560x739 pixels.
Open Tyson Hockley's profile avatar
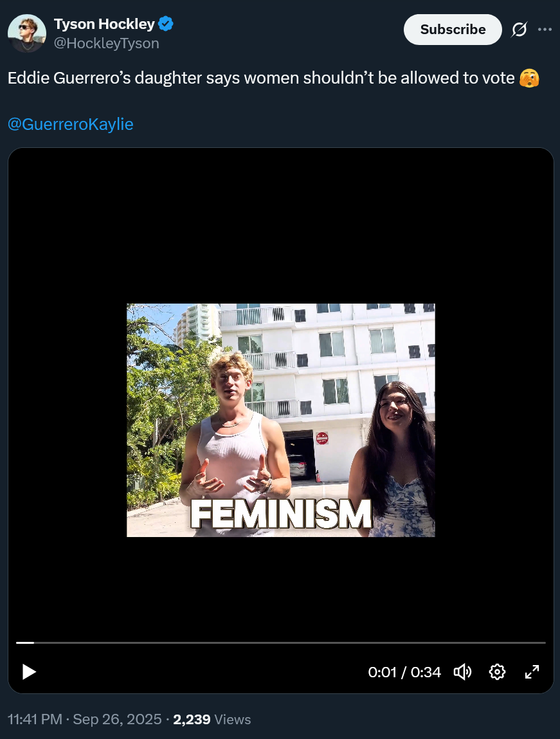coord(27,33)
